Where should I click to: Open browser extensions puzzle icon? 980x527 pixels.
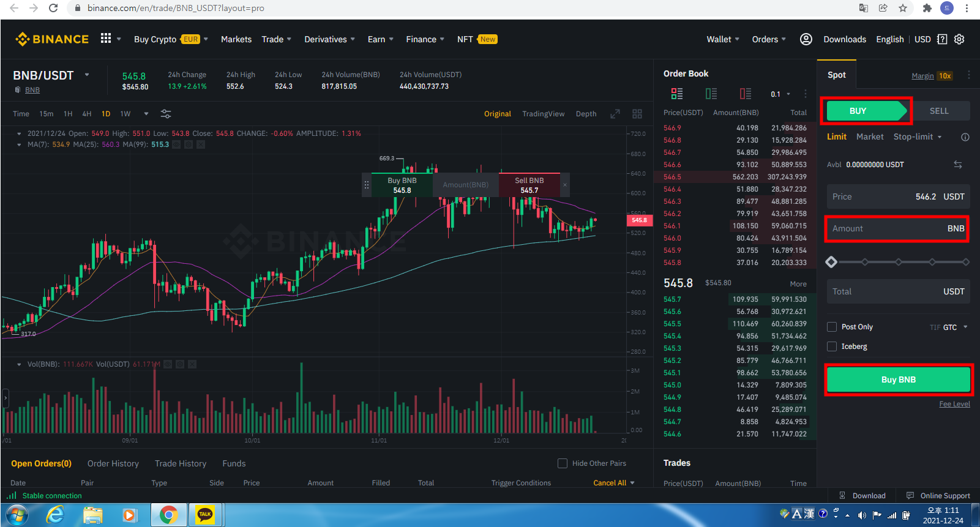927,8
